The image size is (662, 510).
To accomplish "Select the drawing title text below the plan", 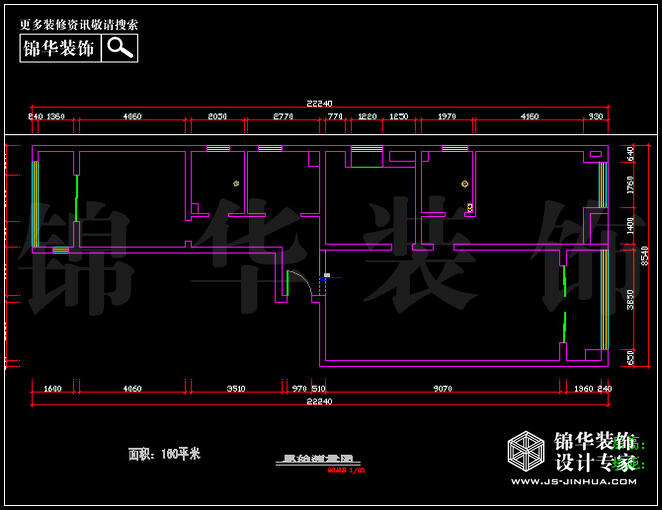I will pos(311,460).
